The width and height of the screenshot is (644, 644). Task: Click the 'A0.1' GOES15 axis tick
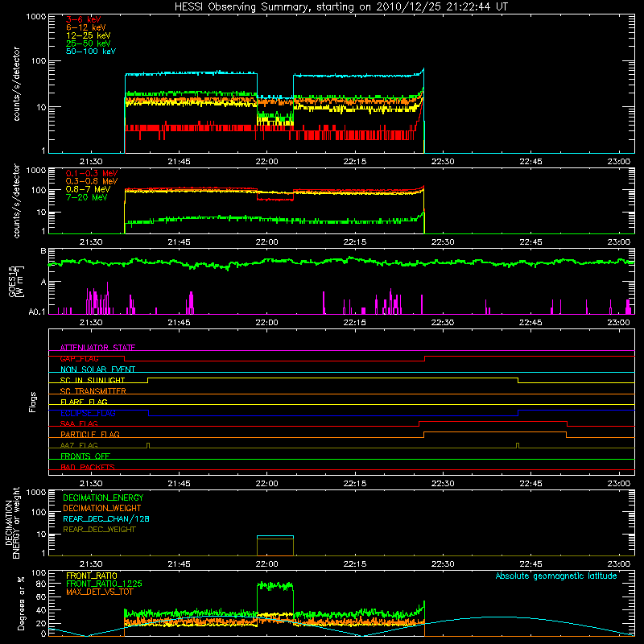37,312
